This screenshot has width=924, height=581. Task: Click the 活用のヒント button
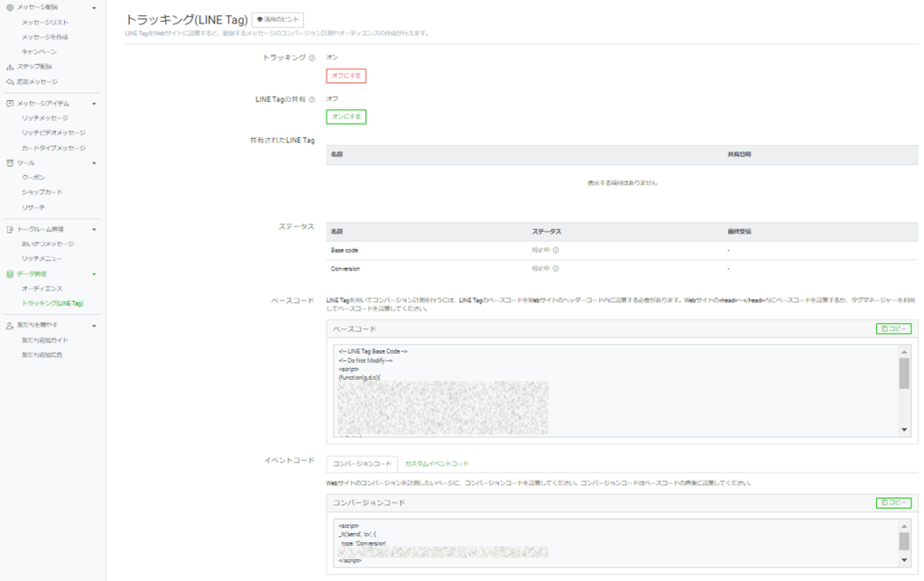click(278, 20)
